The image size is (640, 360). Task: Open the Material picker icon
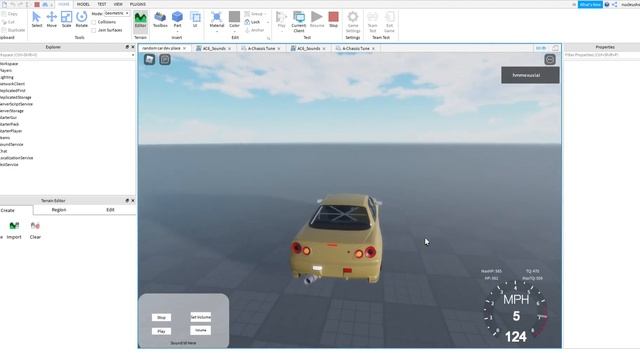216,17
